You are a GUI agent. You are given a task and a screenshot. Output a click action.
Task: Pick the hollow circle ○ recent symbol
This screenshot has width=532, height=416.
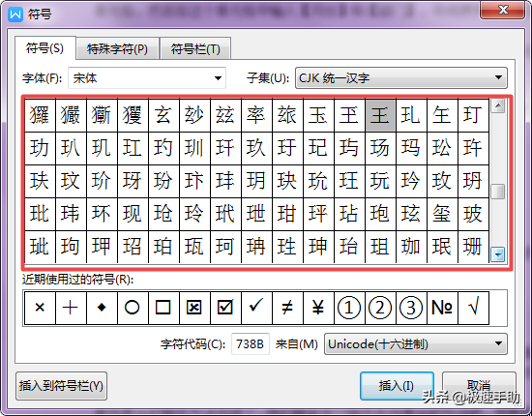point(133,308)
